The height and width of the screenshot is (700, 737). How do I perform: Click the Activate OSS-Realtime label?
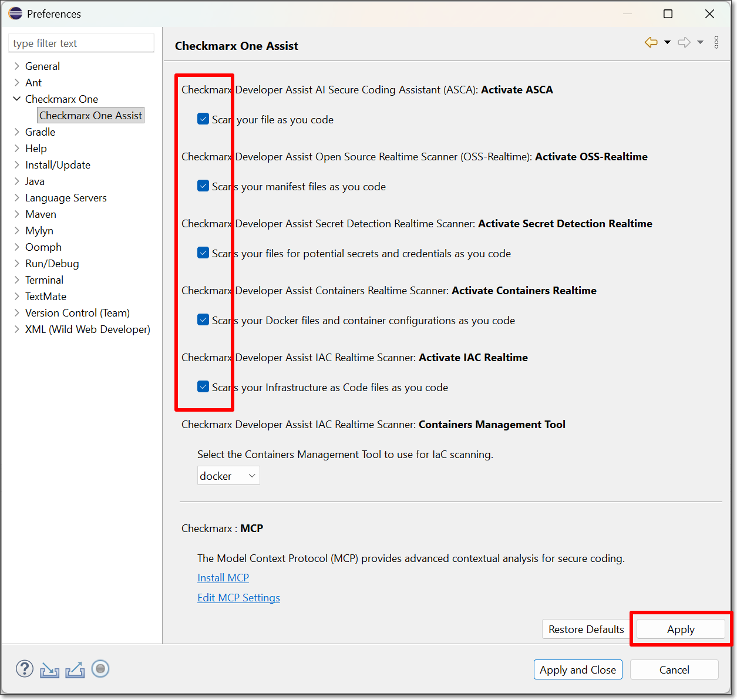tap(591, 156)
